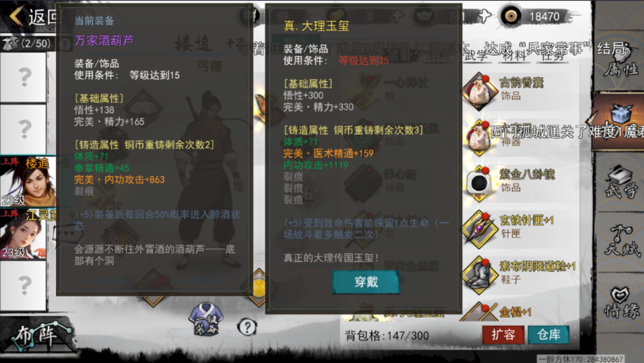Select the 紫金八卦镜 item icon

479,183
